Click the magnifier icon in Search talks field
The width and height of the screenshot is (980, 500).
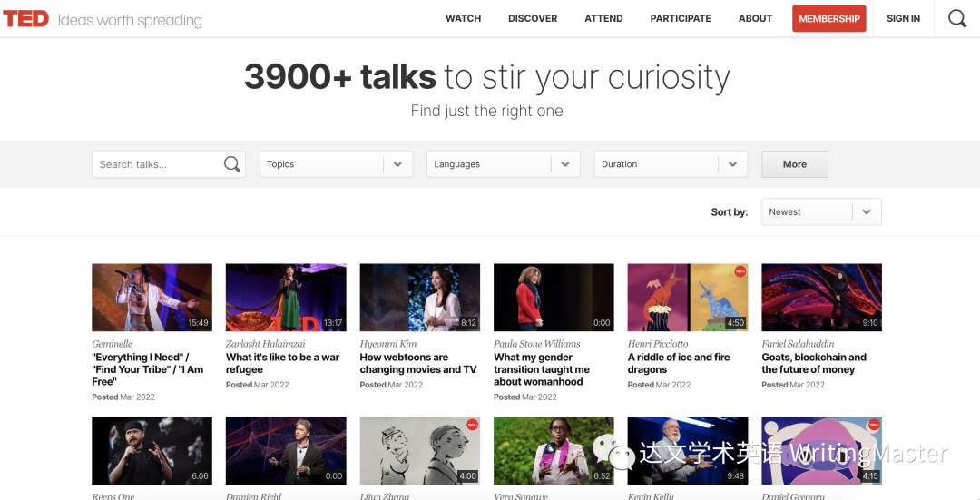click(232, 164)
